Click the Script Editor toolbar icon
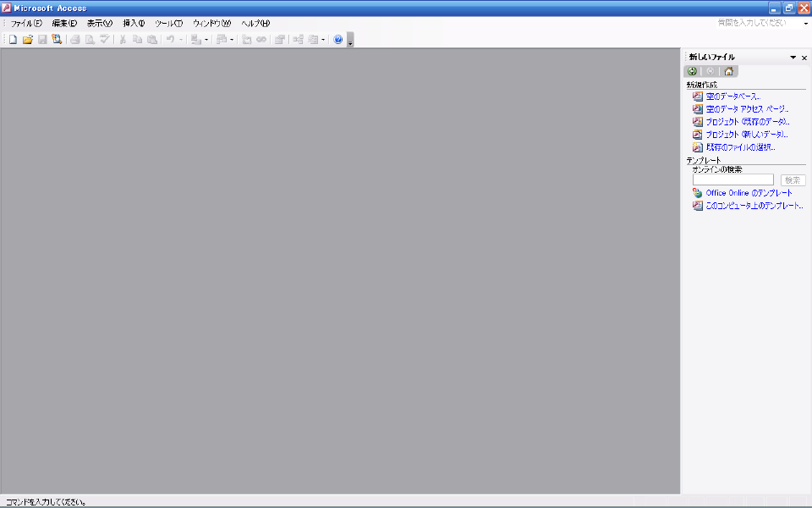Screen dimensions: 812x508 261,40
